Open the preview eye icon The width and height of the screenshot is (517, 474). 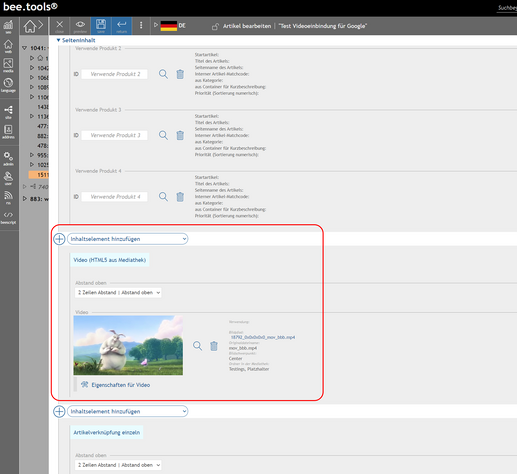coord(80,26)
